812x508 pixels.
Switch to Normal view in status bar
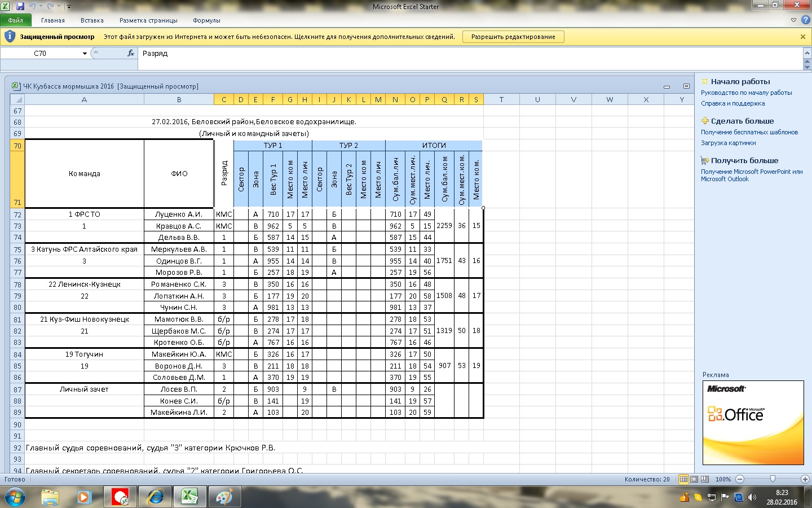(x=683, y=479)
